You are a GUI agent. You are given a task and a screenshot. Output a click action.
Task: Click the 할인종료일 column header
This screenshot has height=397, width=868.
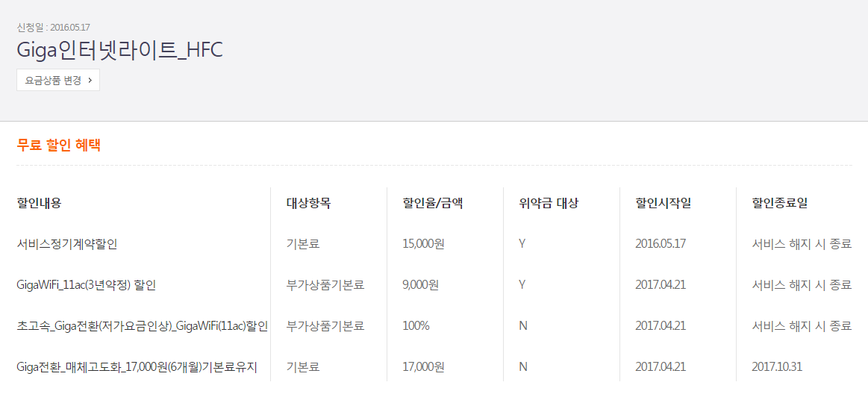(780, 203)
